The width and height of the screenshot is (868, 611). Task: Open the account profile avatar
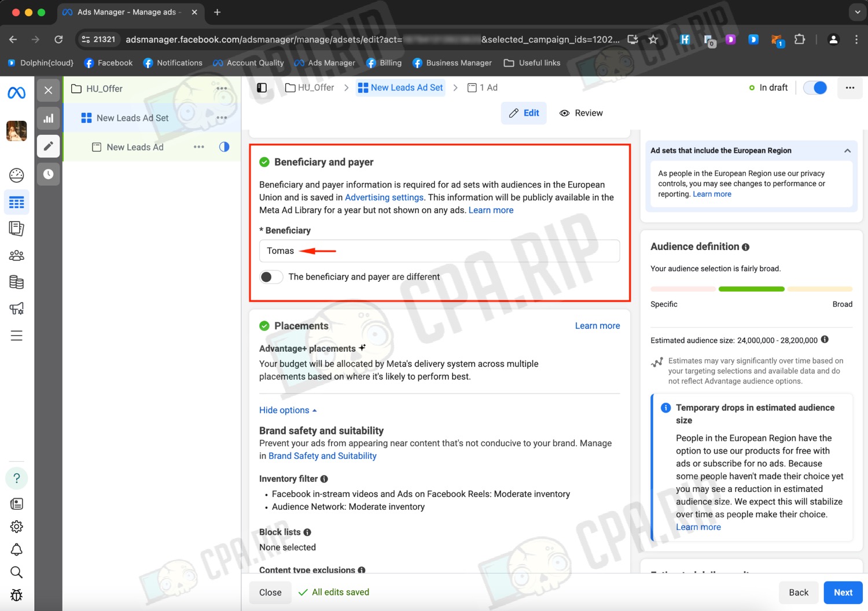pos(16,131)
